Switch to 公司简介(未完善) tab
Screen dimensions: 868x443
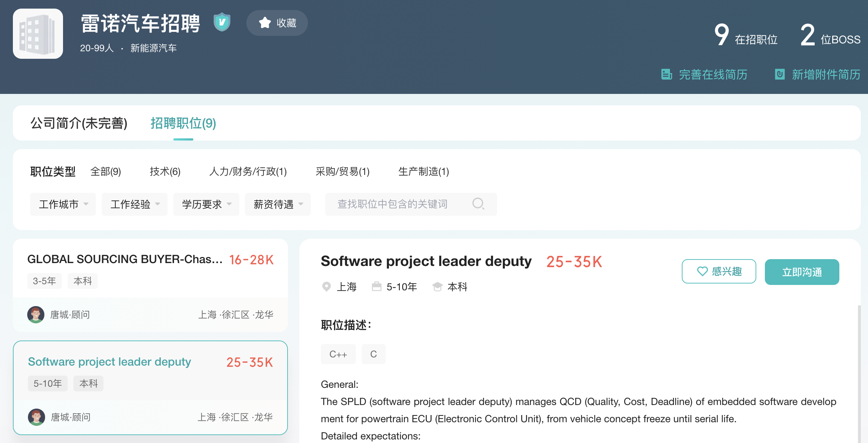[79, 123]
